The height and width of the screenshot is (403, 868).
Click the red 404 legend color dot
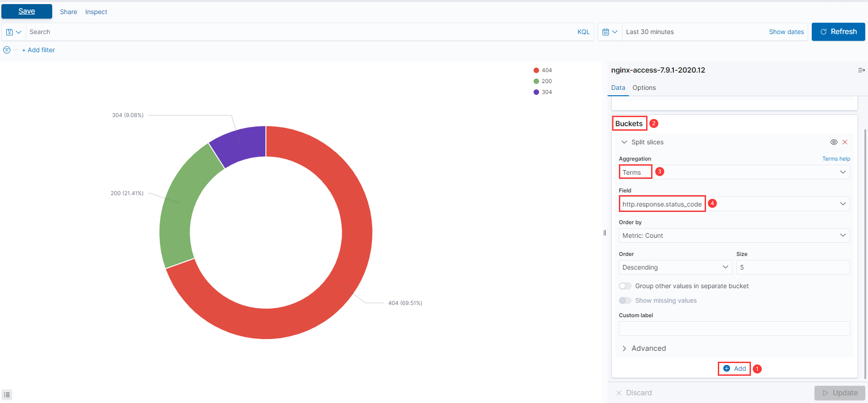(x=536, y=70)
